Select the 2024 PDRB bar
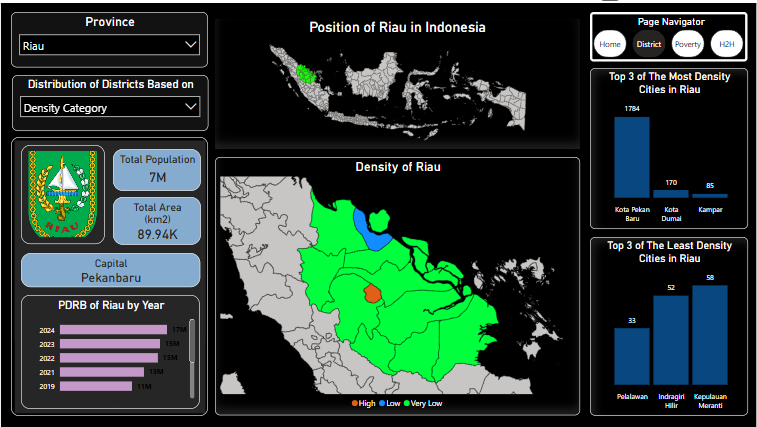Image resolution: width=757 pixels, height=427 pixels. pyautogui.click(x=113, y=329)
